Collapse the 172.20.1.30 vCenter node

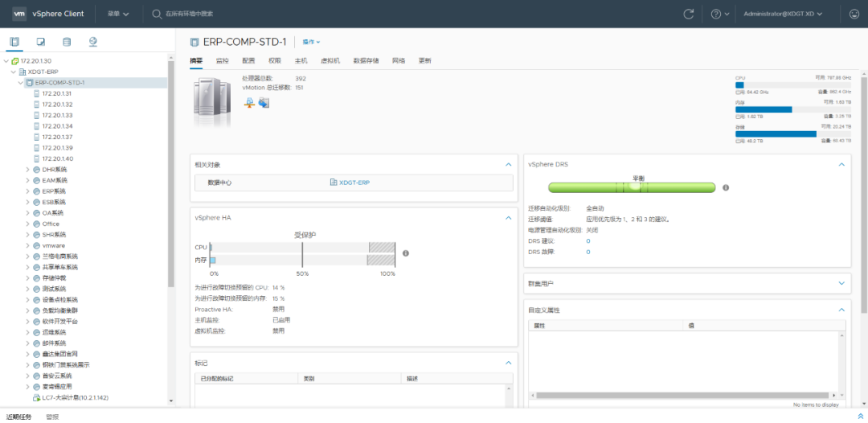click(6, 61)
